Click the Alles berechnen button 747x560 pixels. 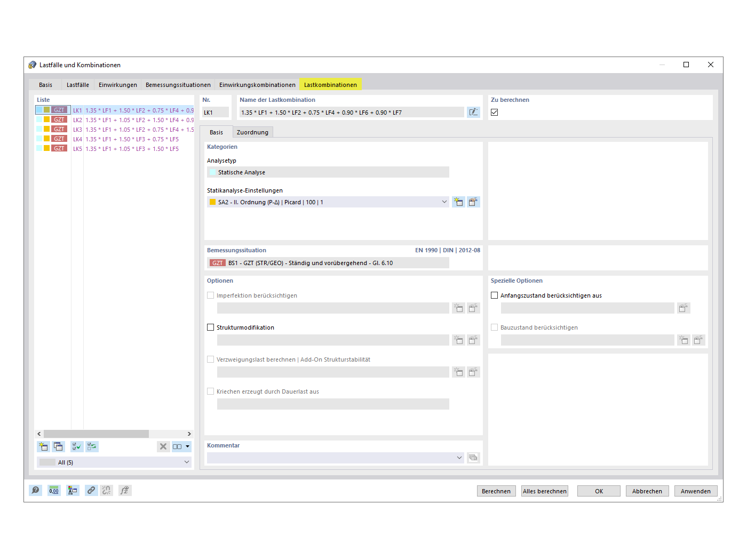click(x=544, y=491)
